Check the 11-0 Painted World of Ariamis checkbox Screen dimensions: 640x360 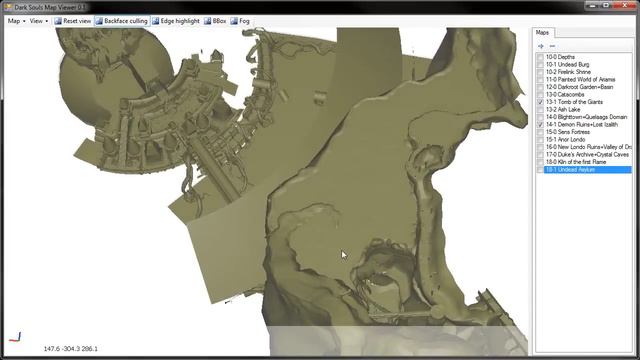(540, 80)
